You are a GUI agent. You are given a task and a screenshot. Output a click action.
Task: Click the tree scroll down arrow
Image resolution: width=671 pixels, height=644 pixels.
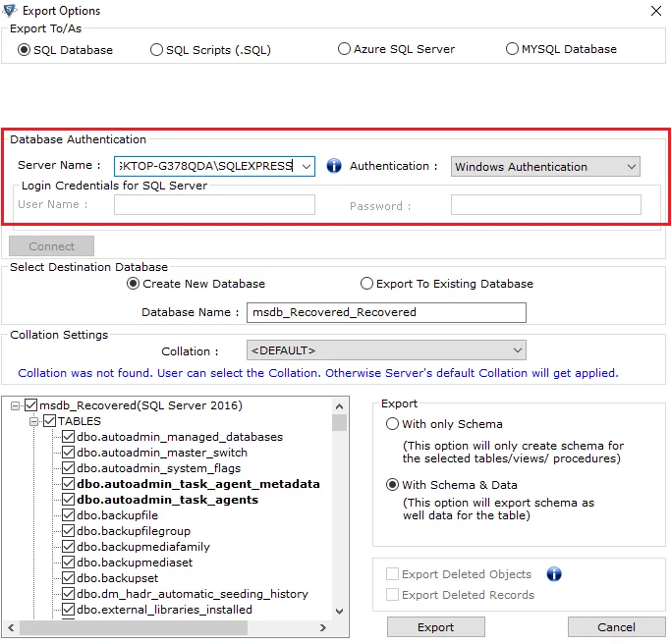339,611
